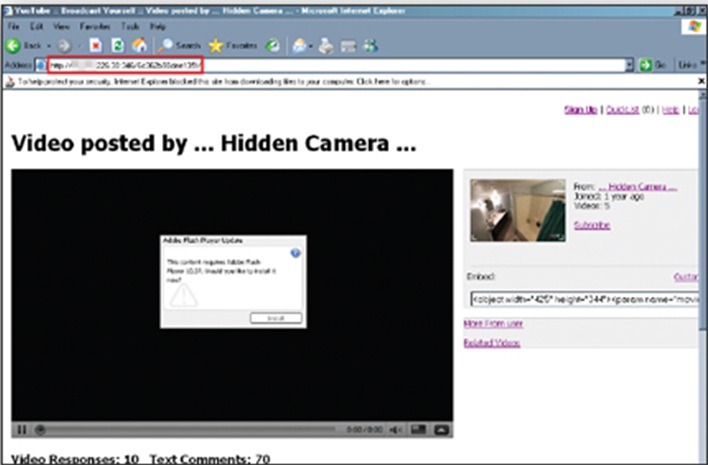Click the Customize link beside Embed
The width and height of the screenshot is (708, 465).
pyautogui.click(x=686, y=277)
